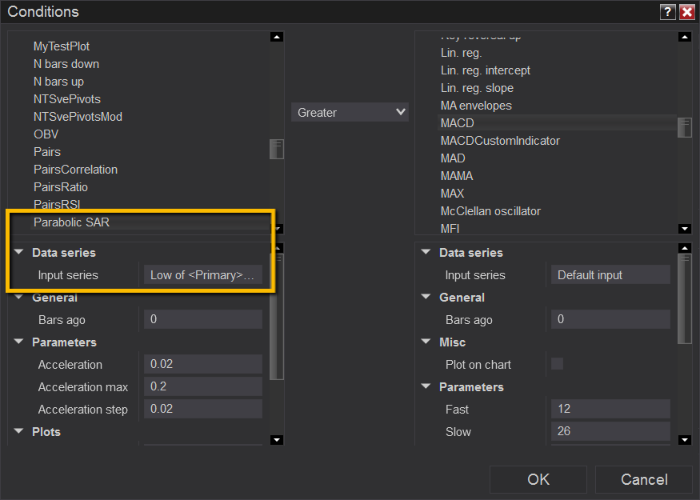Viewport: 700px width, 500px height.
Task: Click the Acceleration max 0.2 field
Action: coord(203,386)
